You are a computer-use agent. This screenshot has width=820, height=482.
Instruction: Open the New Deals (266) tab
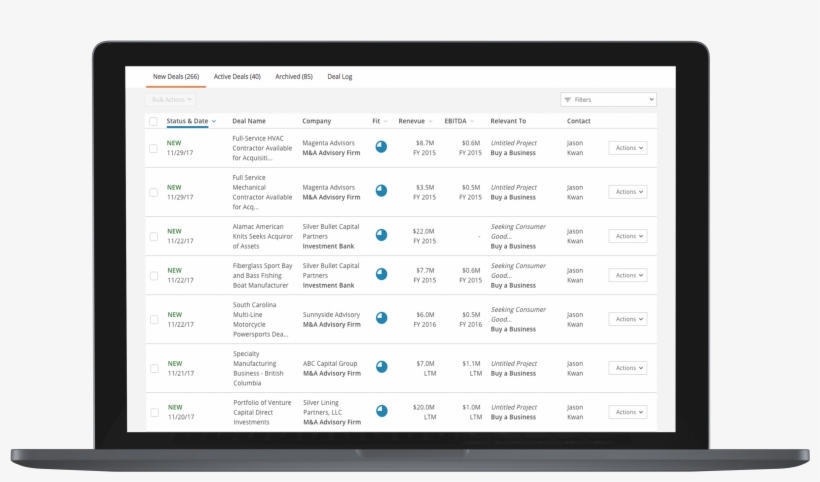click(176, 76)
